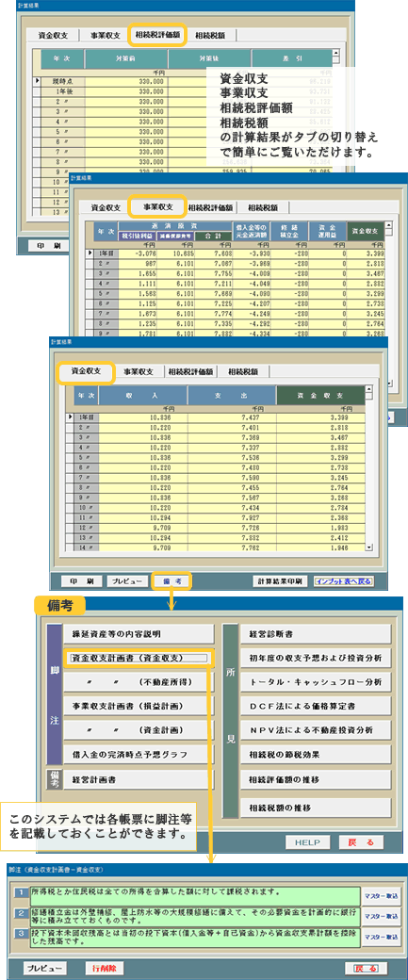Open ＮＰＶ法による不動産投資分析
The height and width of the screenshot is (980, 408).
pos(317,730)
